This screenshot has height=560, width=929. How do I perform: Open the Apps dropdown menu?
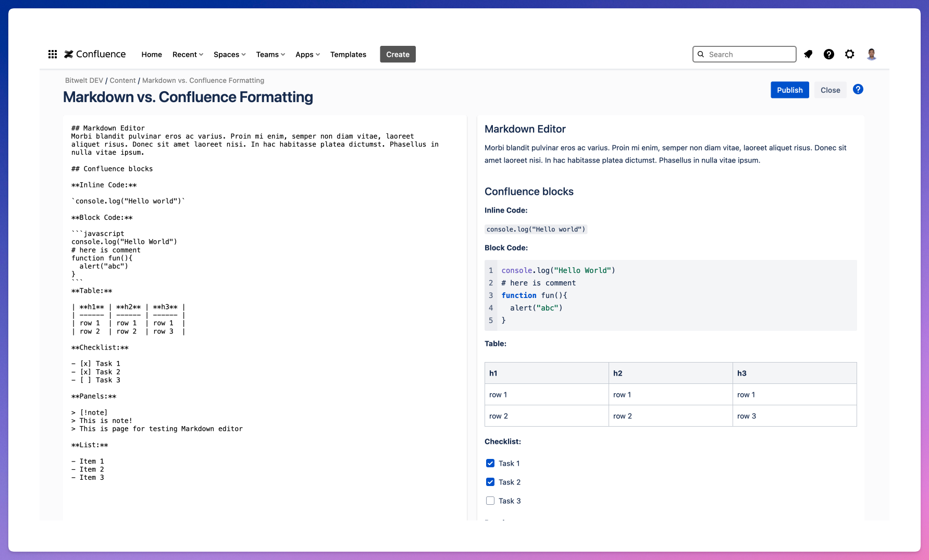point(307,55)
